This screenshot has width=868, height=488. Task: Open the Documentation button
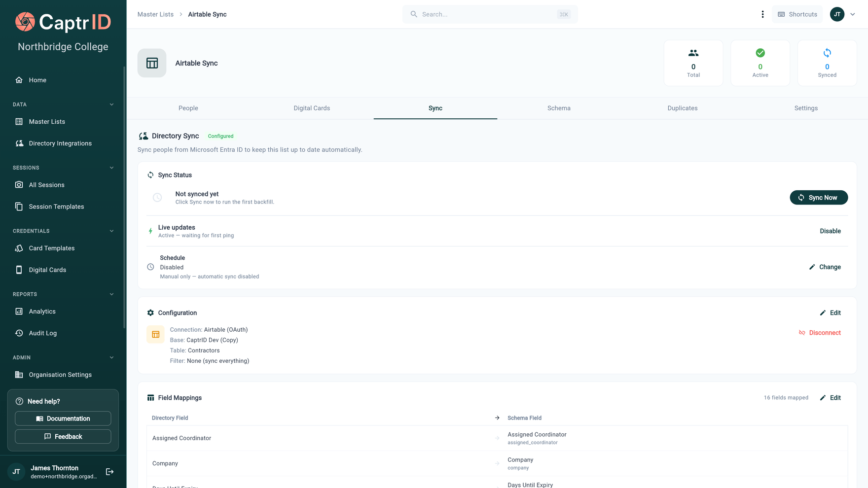click(x=63, y=418)
